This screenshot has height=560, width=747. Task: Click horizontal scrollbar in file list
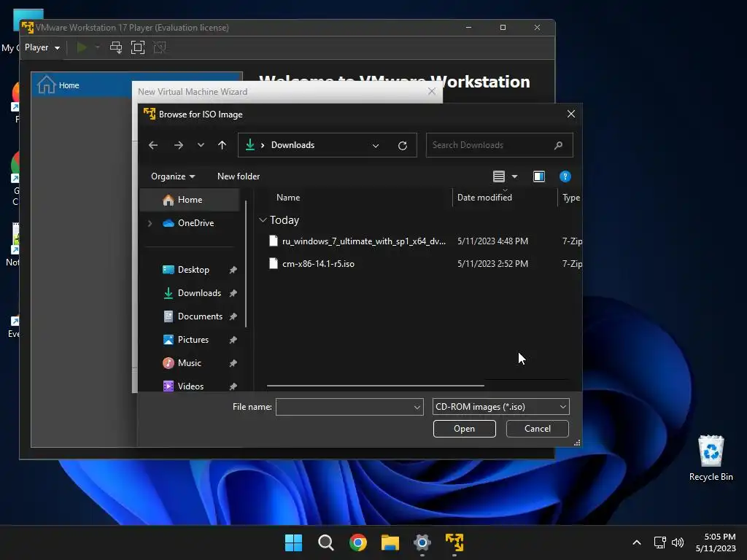376,386
